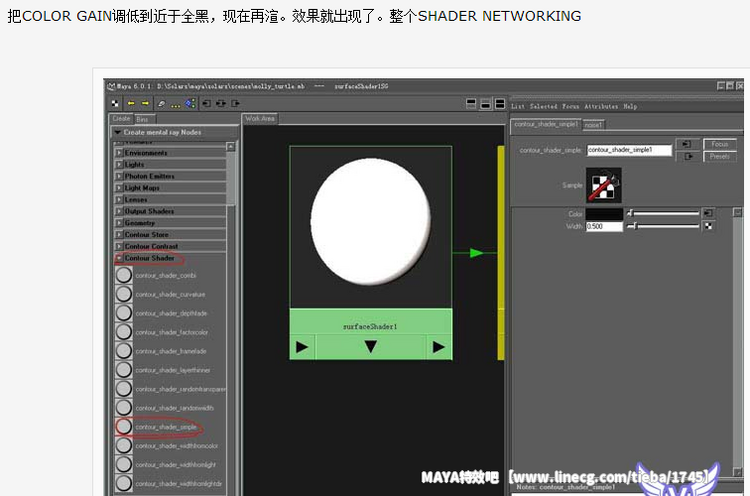Expand the Environments section
This screenshot has width=750, height=496.
point(120,153)
